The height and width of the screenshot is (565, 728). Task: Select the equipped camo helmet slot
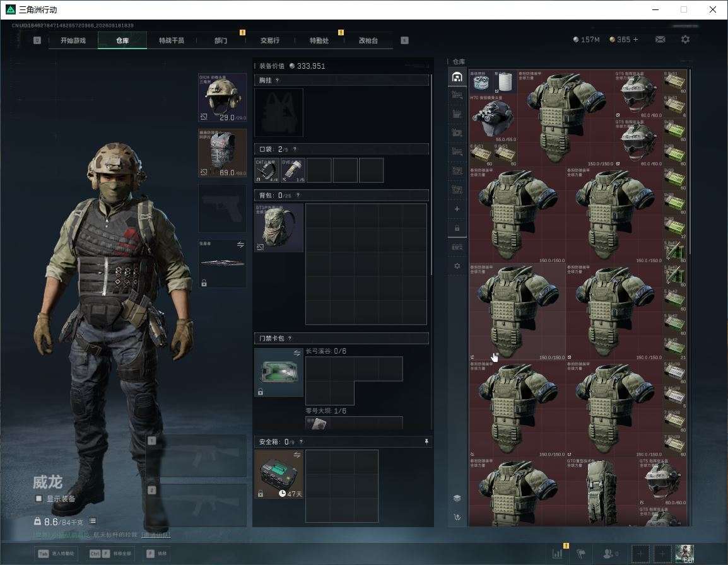pos(223,98)
